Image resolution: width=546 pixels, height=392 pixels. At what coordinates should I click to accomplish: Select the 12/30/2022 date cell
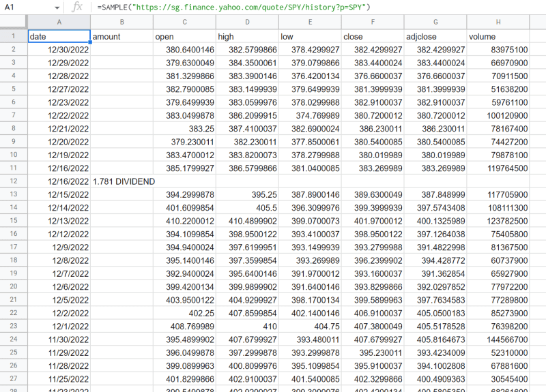pos(59,49)
